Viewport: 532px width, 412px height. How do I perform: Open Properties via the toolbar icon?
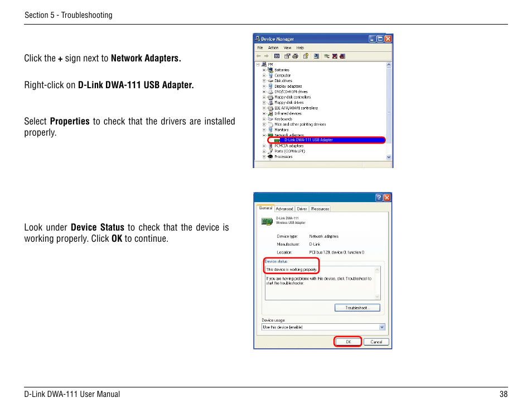287,56
